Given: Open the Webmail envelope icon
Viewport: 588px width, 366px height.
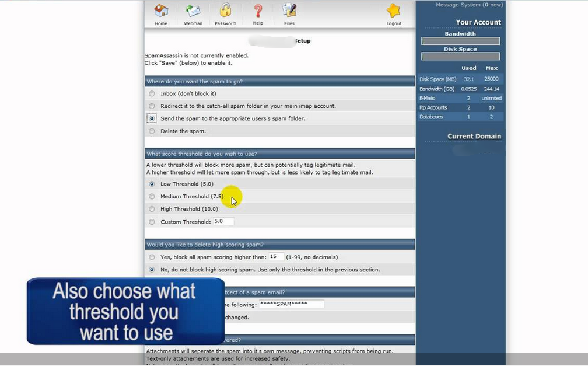Looking at the screenshot, I should click(192, 11).
